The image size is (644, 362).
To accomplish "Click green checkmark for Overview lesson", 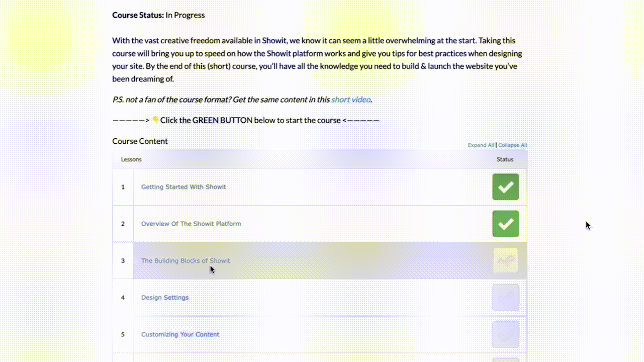I will pyautogui.click(x=505, y=224).
